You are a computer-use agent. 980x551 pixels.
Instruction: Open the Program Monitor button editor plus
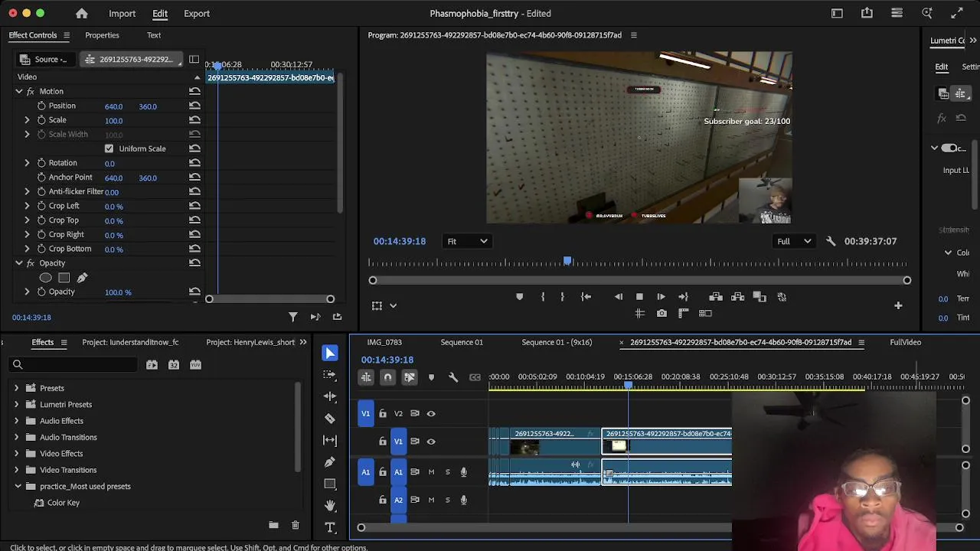[898, 306]
